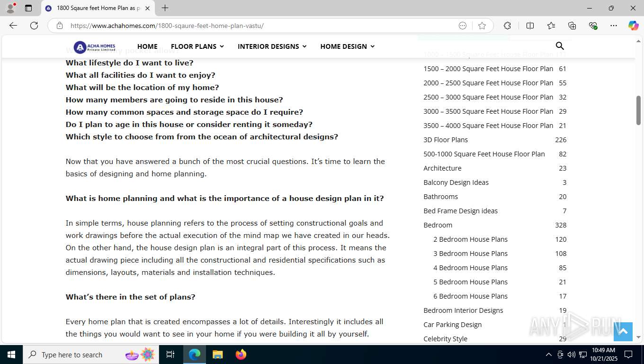Open the browser profile icon
Screen dimensions: 644x364
(10, 8)
